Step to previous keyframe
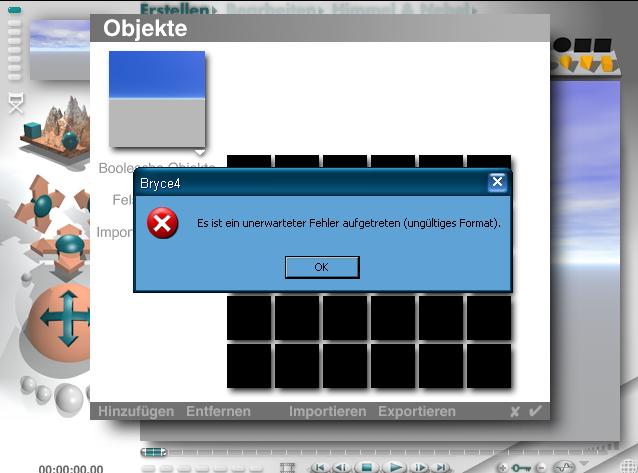 coord(341,467)
